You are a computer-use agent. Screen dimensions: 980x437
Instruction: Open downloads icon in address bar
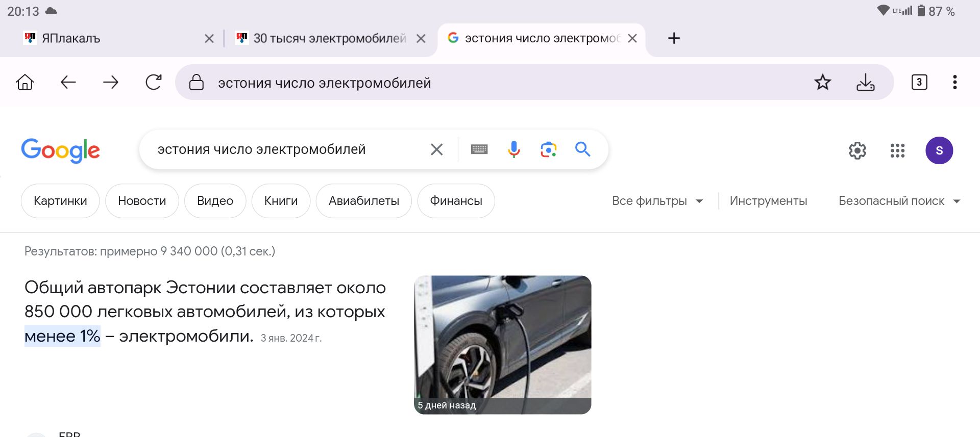point(866,82)
